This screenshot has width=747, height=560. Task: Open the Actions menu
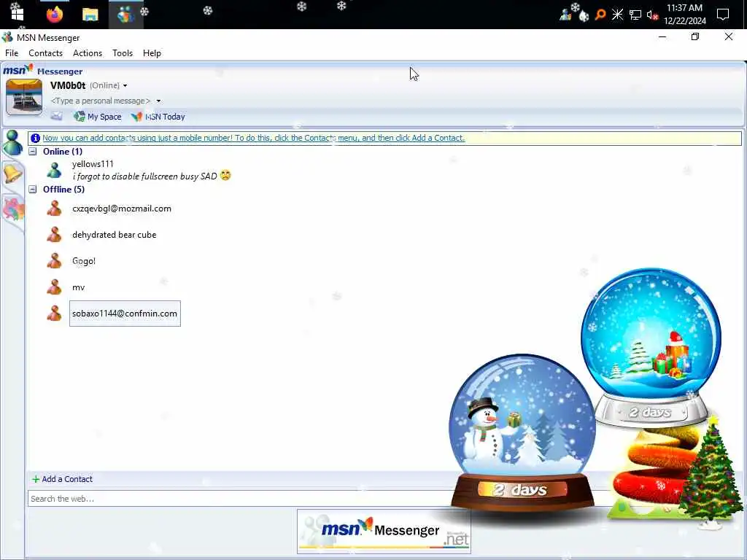coord(88,52)
